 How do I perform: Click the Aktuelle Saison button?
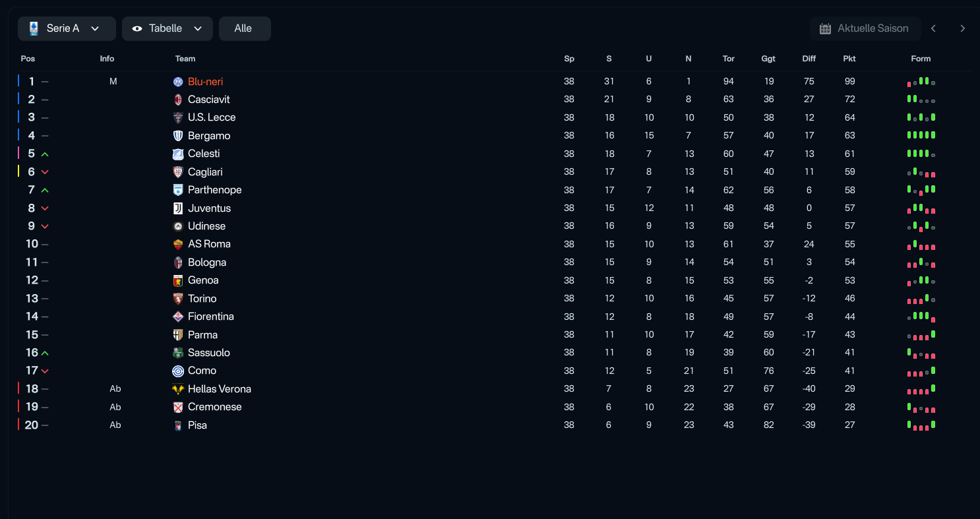pos(865,28)
